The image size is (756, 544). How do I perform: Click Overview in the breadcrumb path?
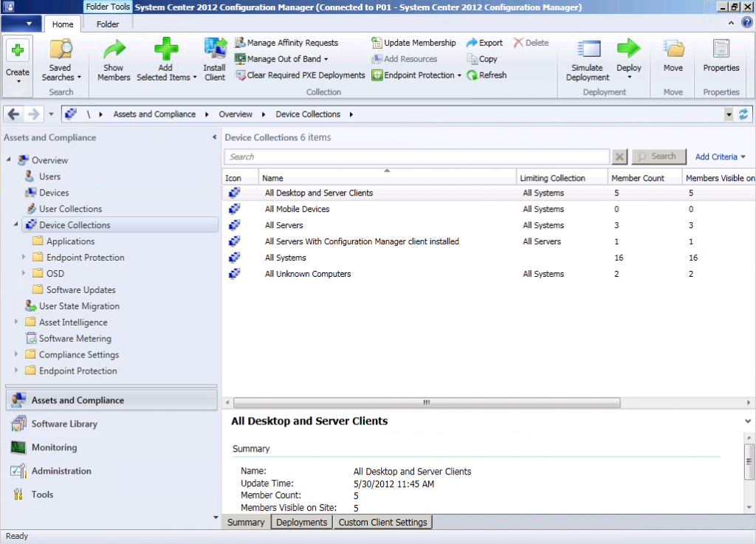(236, 114)
